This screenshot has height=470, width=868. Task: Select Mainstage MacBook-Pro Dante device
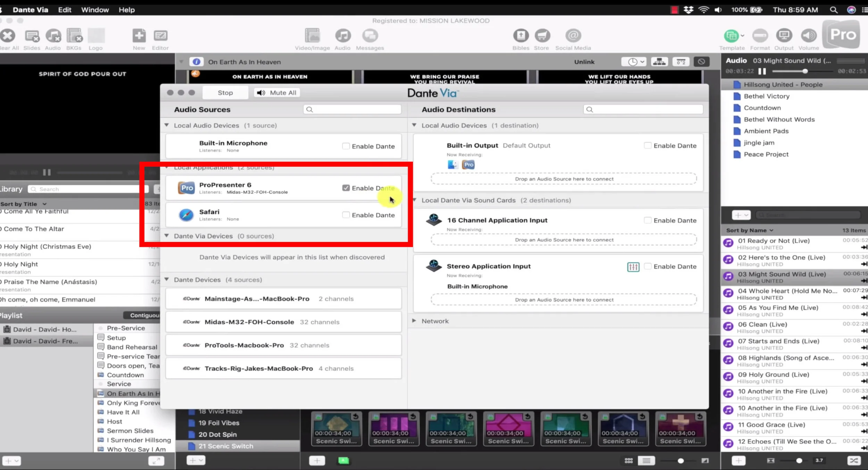tap(283, 299)
